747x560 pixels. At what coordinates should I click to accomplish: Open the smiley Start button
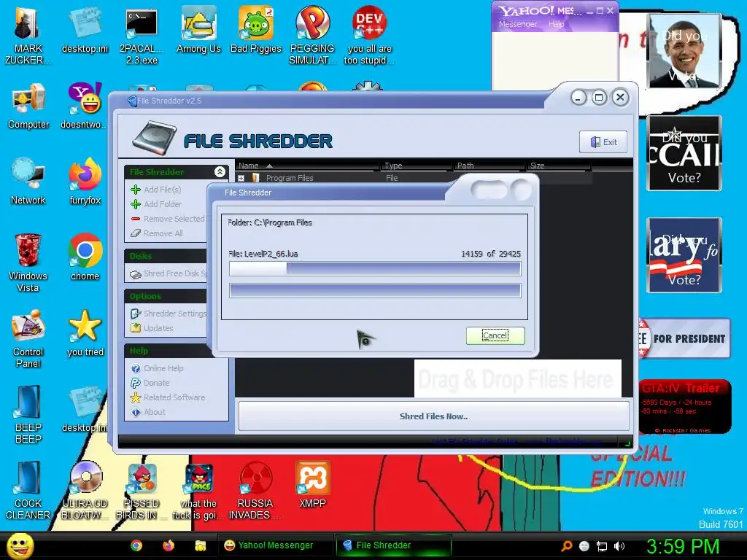20,546
